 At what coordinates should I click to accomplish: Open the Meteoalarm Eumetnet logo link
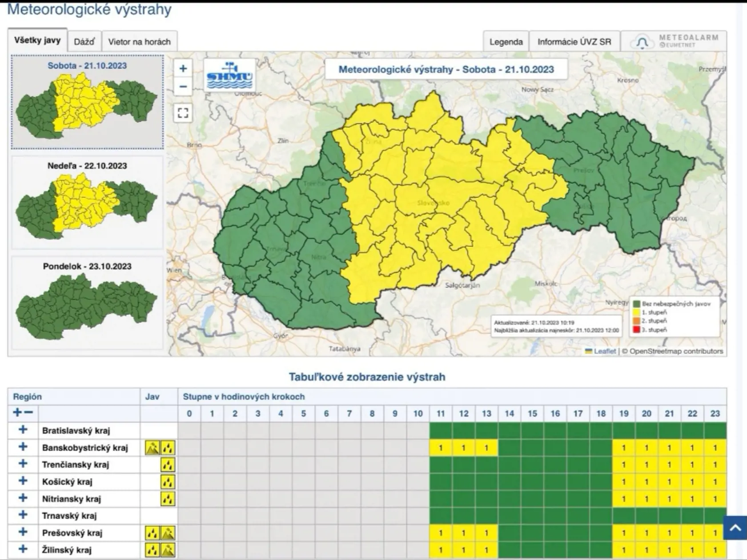tap(674, 42)
